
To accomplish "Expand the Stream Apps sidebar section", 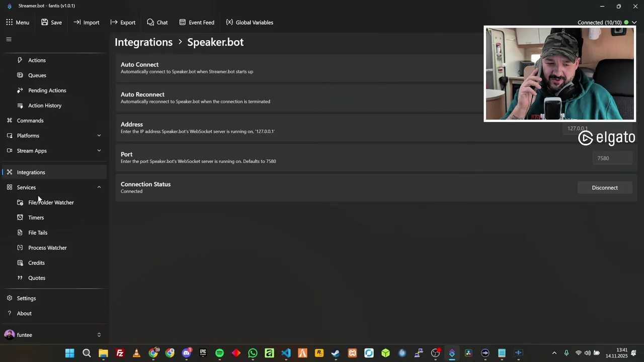I will coord(99,151).
